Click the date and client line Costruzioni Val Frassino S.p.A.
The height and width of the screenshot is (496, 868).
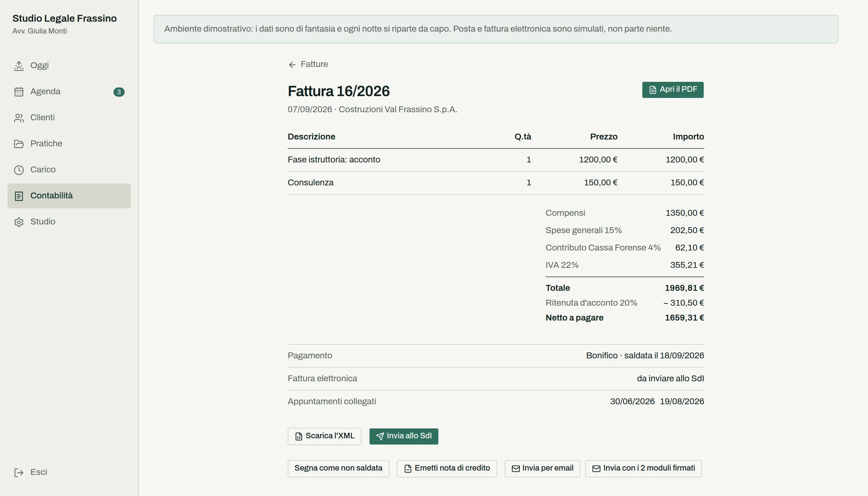372,109
